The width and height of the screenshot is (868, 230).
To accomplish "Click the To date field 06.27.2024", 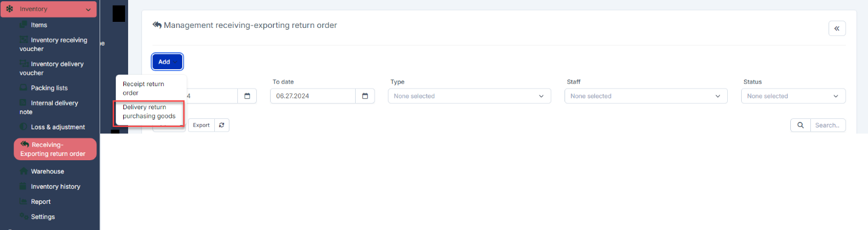I will [x=313, y=96].
